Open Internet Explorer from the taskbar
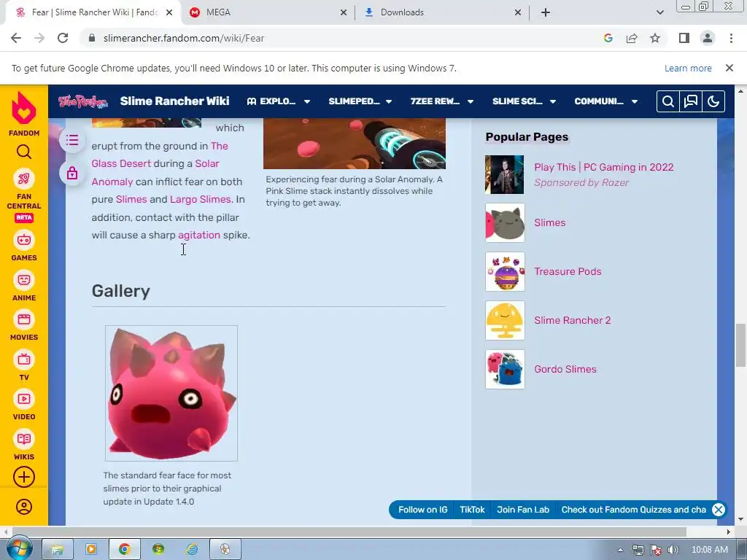Screen dimensions: 747x560 click(x=192, y=550)
